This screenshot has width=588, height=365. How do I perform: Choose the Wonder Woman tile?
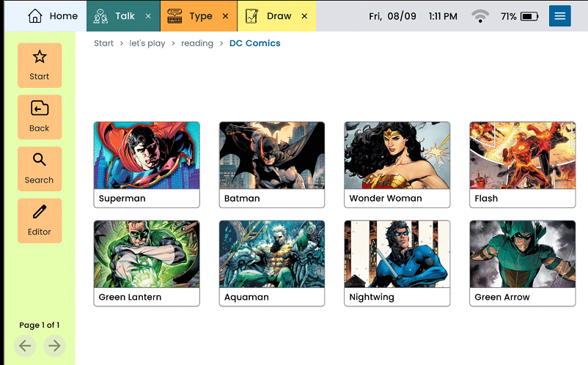(397, 165)
